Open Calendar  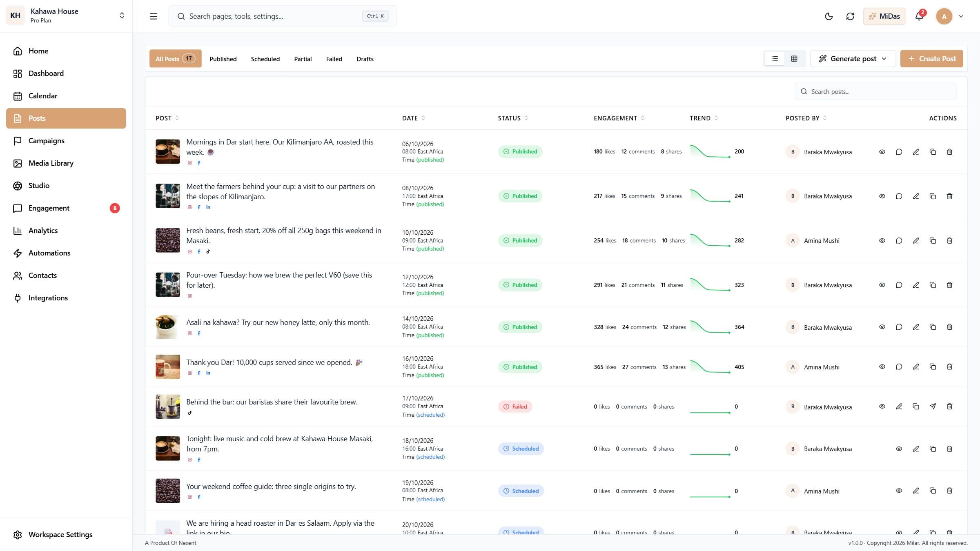click(66, 96)
